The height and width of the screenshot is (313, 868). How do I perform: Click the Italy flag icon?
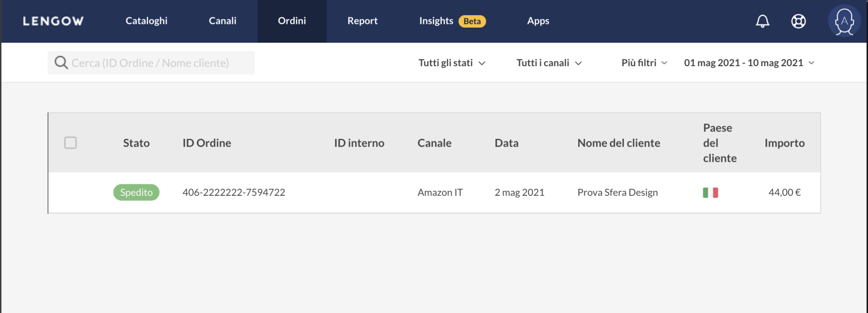click(710, 193)
